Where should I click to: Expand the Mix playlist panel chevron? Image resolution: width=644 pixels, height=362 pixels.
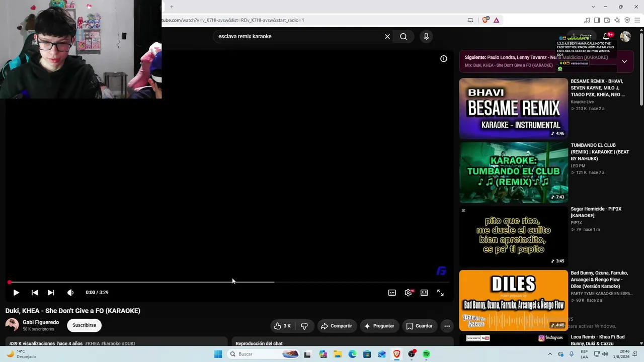tap(624, 61)
